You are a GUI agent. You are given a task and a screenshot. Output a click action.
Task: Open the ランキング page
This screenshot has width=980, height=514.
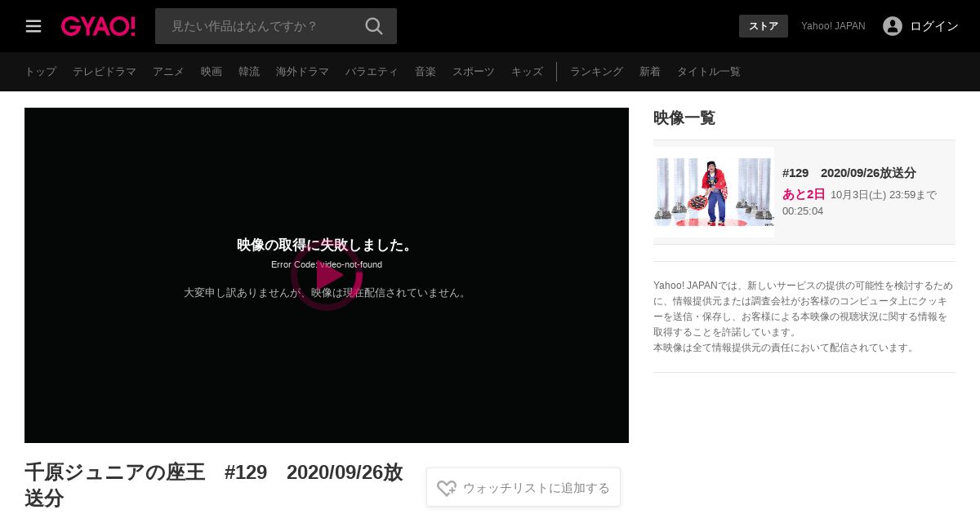pos(596,72)
